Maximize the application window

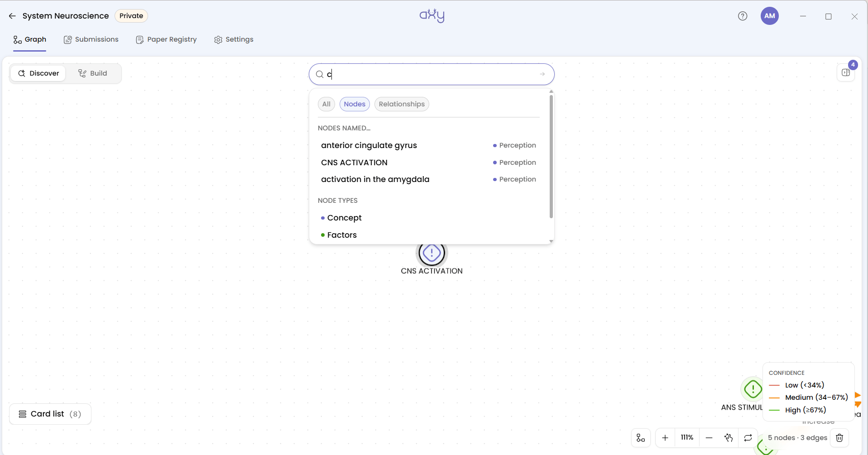coord(829,16)
